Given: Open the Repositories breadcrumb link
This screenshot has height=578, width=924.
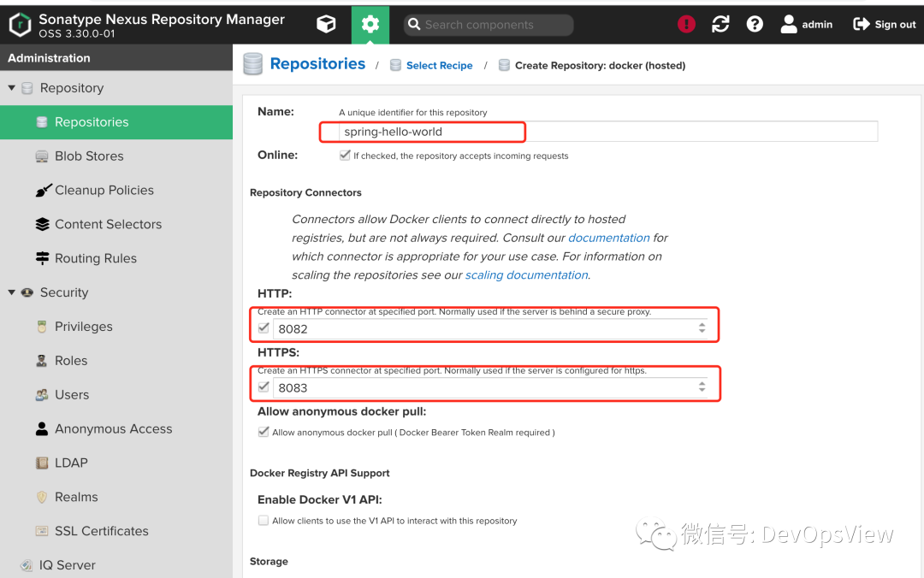Looking at the screenshot, I should coord(317,63).
